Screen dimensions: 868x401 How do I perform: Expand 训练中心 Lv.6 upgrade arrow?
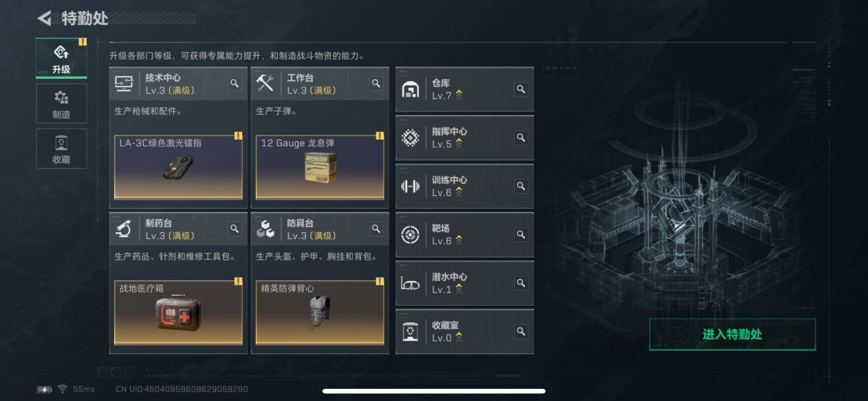point(459,192)
